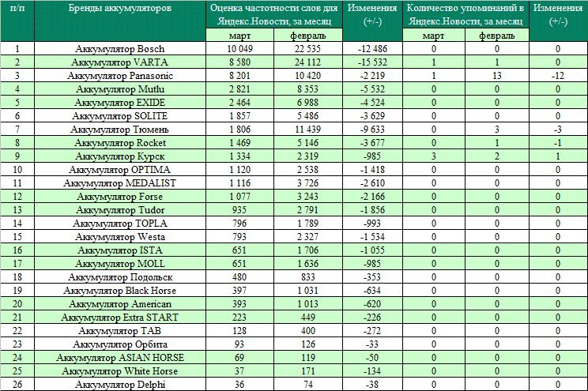Select the 'Аккумулятор Подольск' cell
588x391 pixels.
(x=120, y=277)
